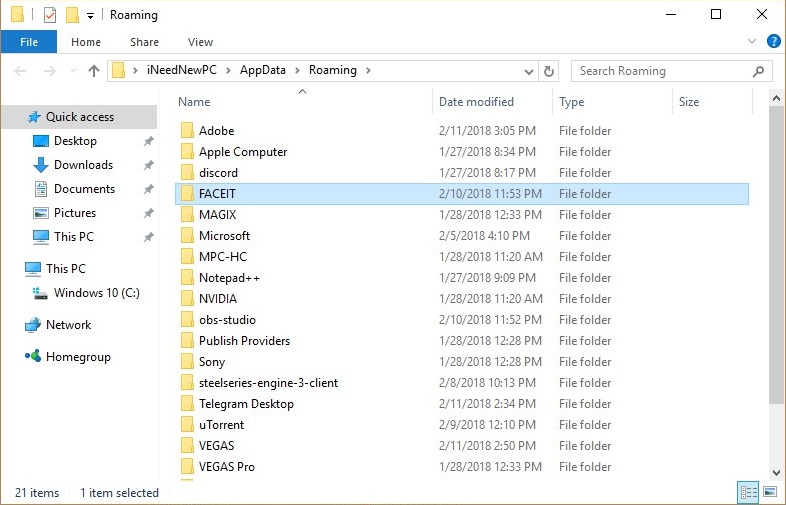
Task: Select the steelseries-engine-3-client folder name
Action: click(x=268, y=383)
